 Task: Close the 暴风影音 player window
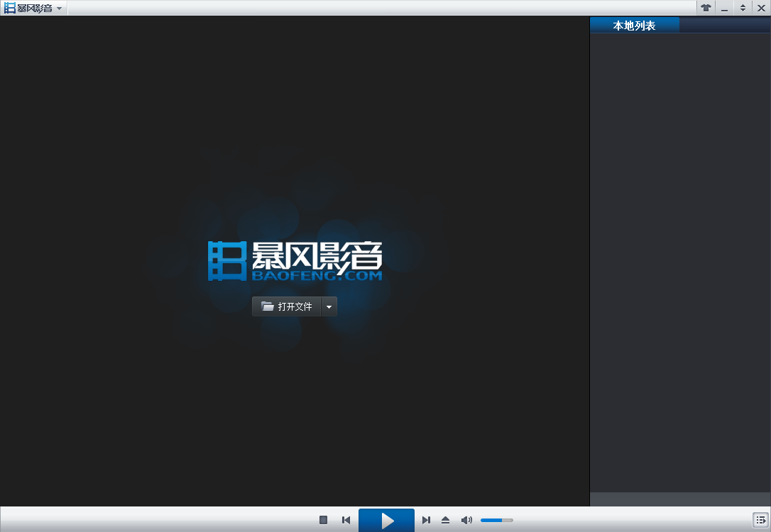click(x=761, y=8)
